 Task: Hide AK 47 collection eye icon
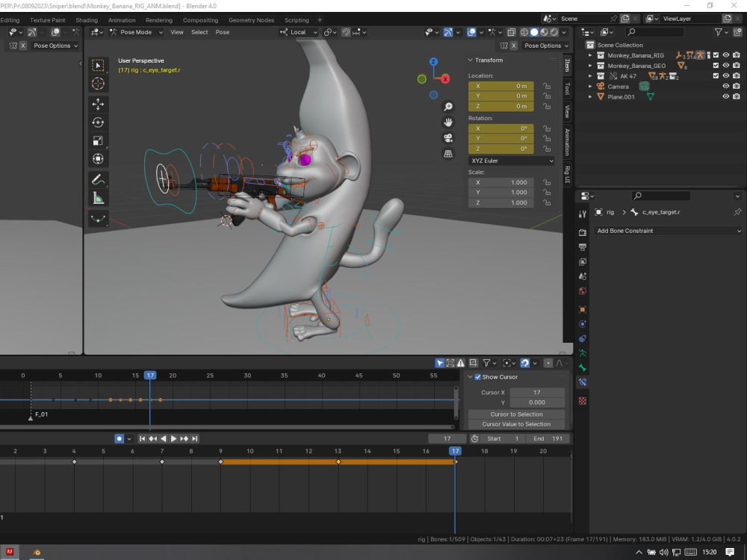(x=725, y=75)
